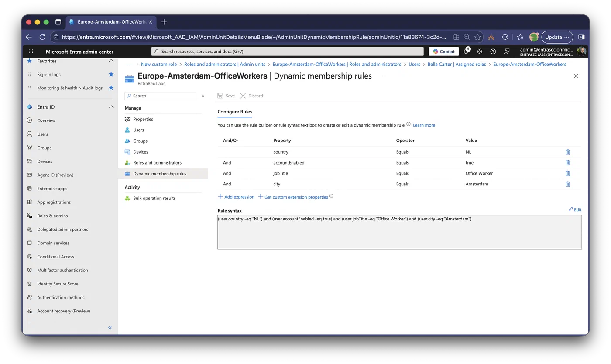Select the Configure Rules tab
Screen dimensions: 611x364
(x=235, y=112)
